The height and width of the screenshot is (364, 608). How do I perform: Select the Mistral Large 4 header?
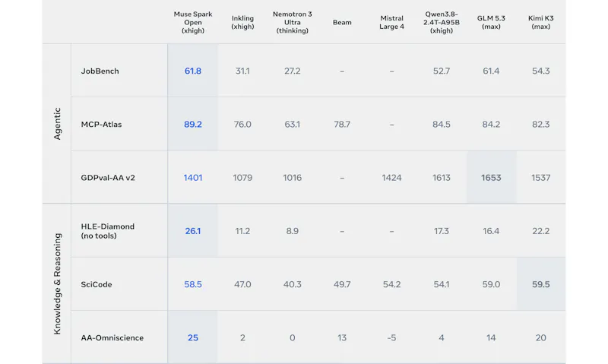pos(391,22)
